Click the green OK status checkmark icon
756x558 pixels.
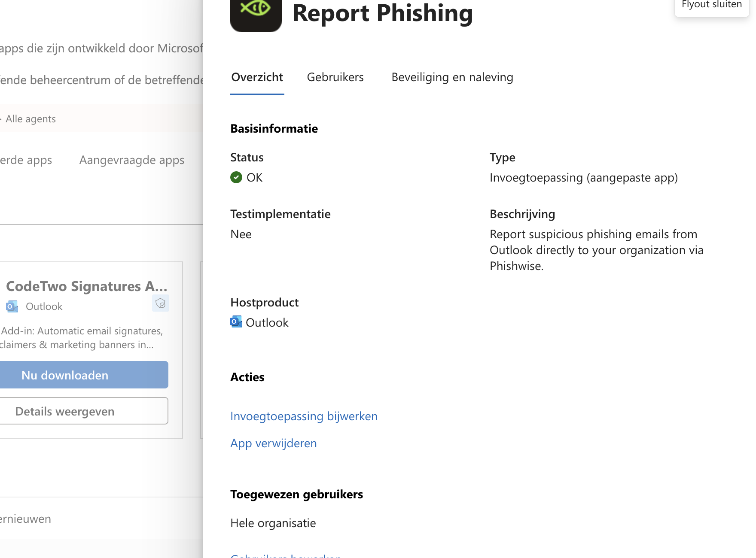click(236, 177)
